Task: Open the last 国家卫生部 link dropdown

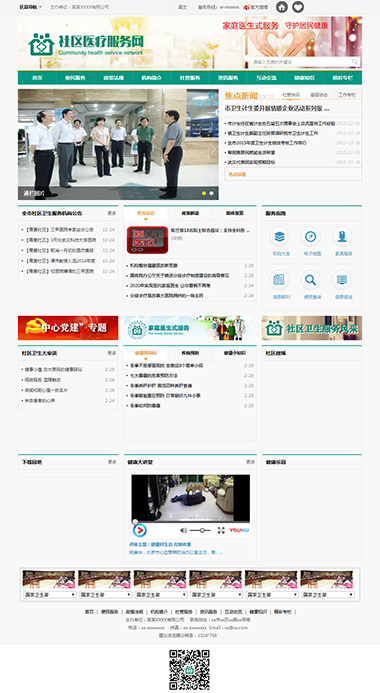Action: coord(327,595)
